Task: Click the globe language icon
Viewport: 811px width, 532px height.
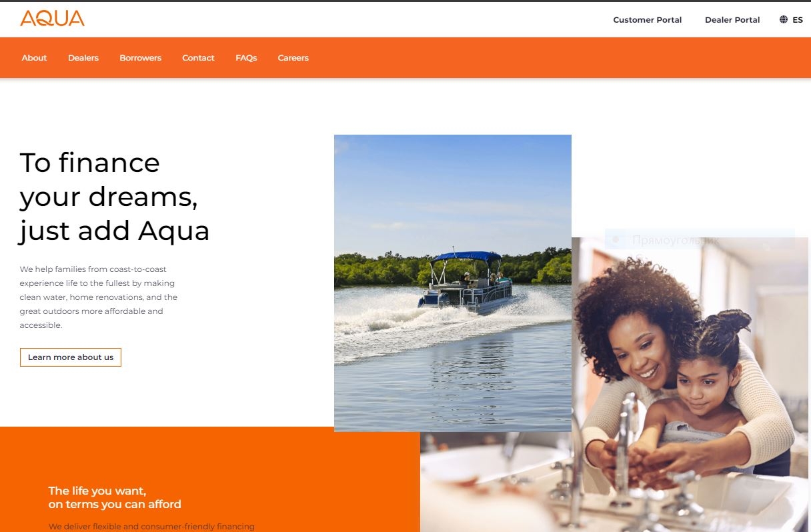Action: click(784, 19)
